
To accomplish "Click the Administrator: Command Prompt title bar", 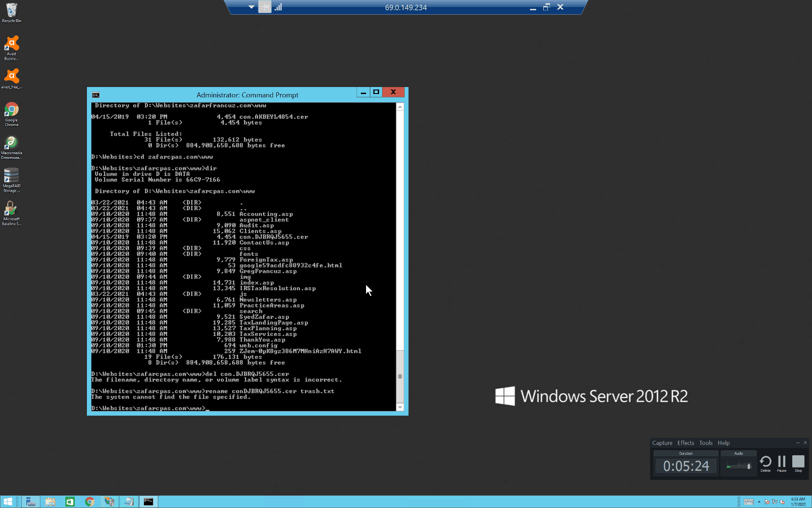I will point(247,95).
